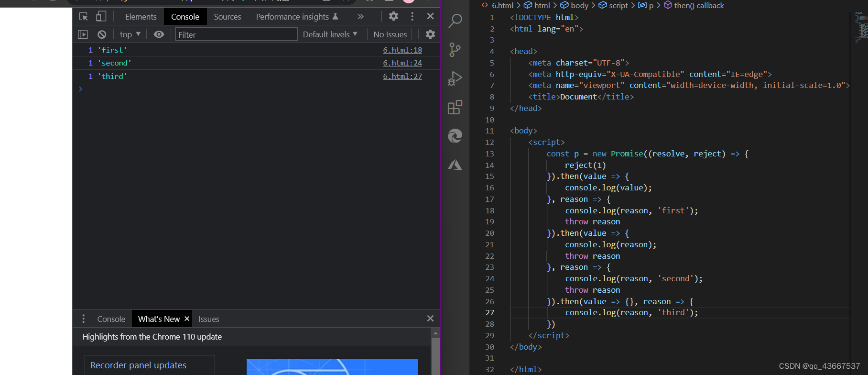Screen dimensions: 868x375
Task: Select the What's New drawer tab
Action: click(159, 319)
